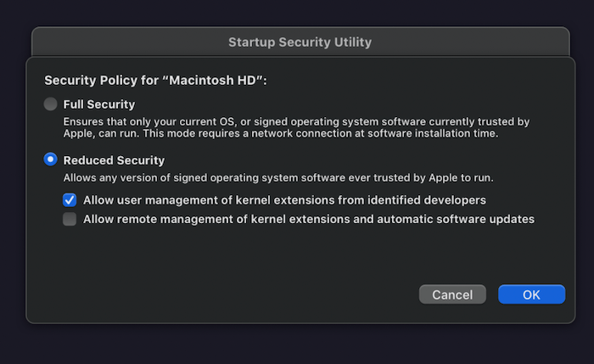
Task: Select the Full Security radio button
Action: (51, 104)
